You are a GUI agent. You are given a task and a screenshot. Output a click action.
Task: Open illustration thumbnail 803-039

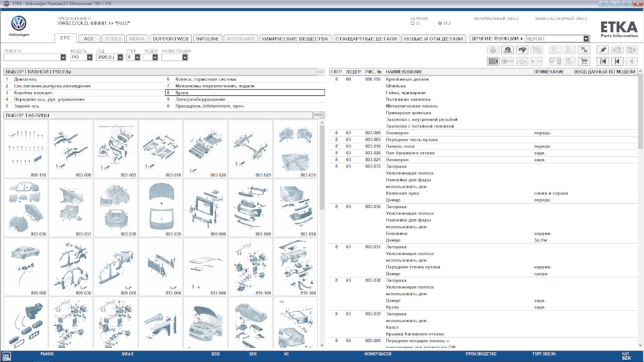pos(161,208)
